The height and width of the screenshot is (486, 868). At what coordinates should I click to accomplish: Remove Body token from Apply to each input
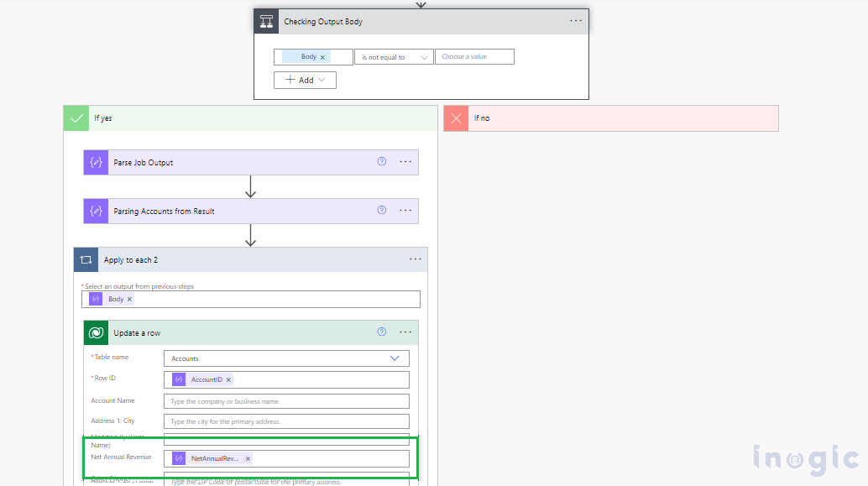pos(129,300)
